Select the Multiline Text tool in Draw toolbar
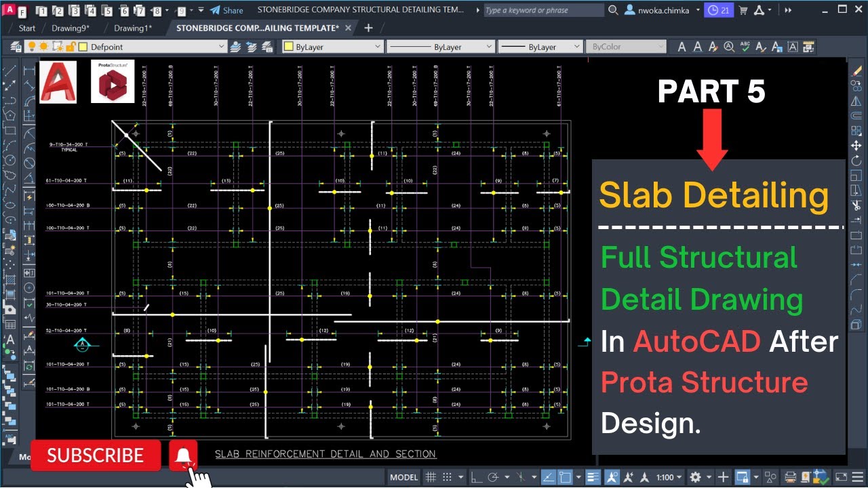 [10, 340]
